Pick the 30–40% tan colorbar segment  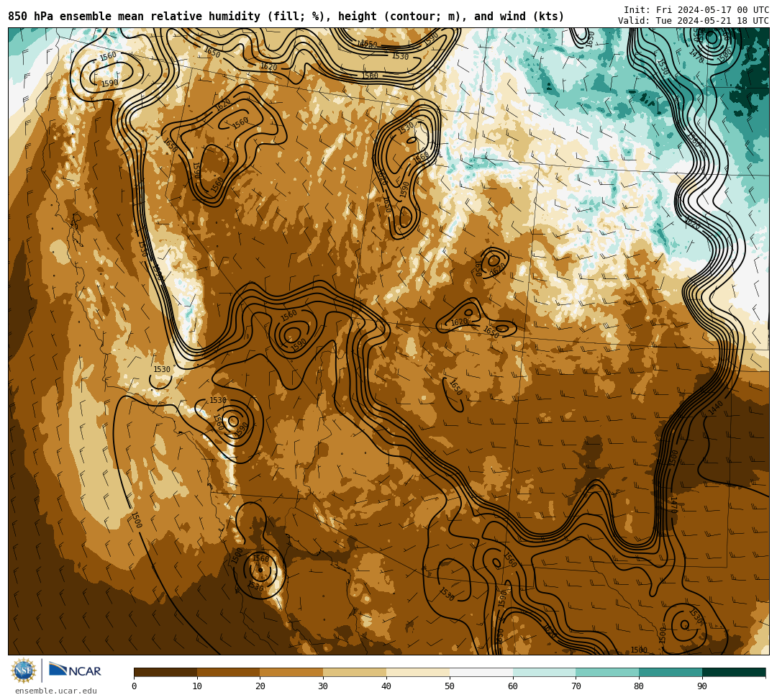pos(355,672)
